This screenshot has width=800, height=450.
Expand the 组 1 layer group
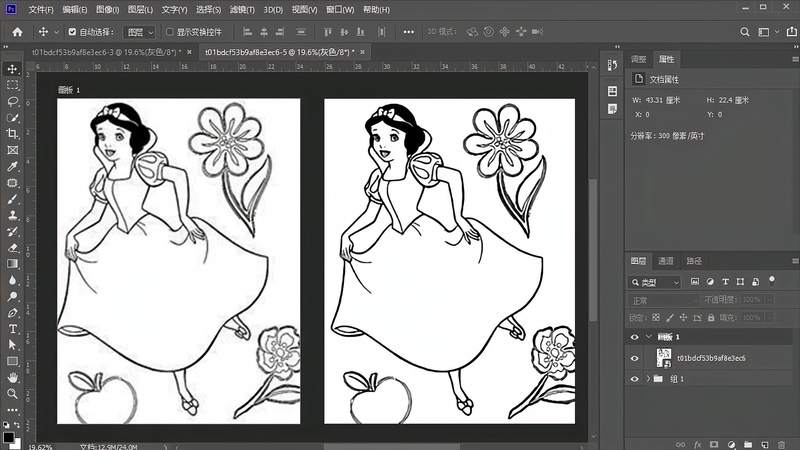648,379
